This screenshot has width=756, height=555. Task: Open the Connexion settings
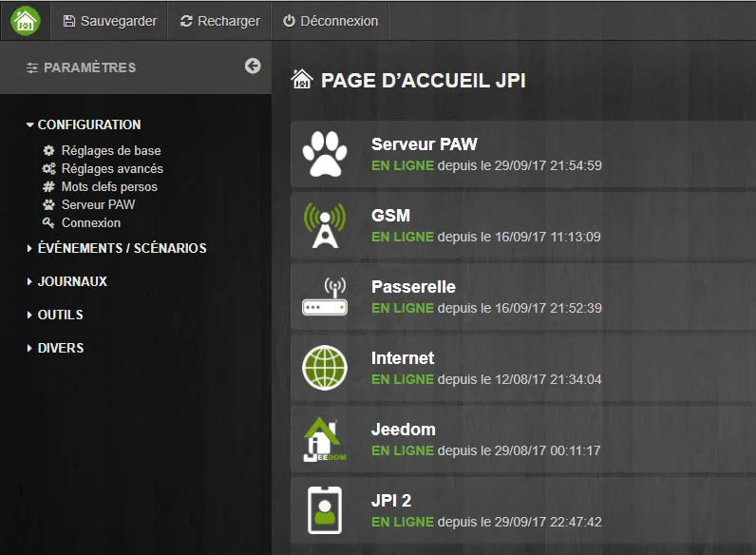pos(91,222)
